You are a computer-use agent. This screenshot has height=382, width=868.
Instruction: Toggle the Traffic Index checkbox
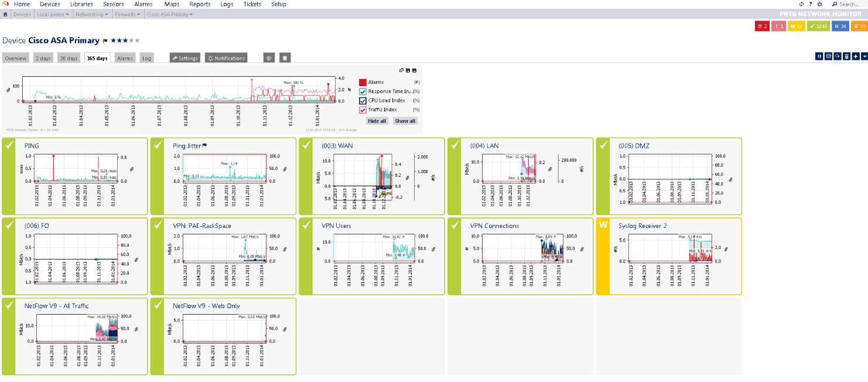[x=363, y=110]
